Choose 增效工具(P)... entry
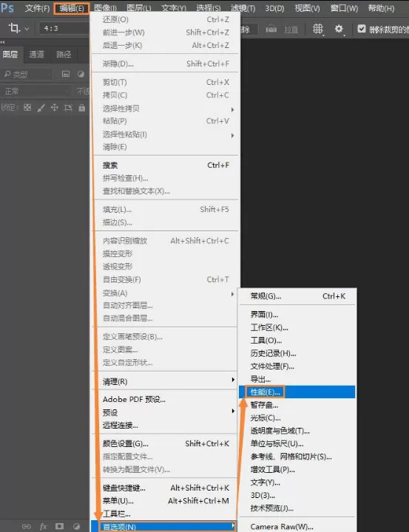This screenshot has height=532, width=409. click(x=297, y=469)
